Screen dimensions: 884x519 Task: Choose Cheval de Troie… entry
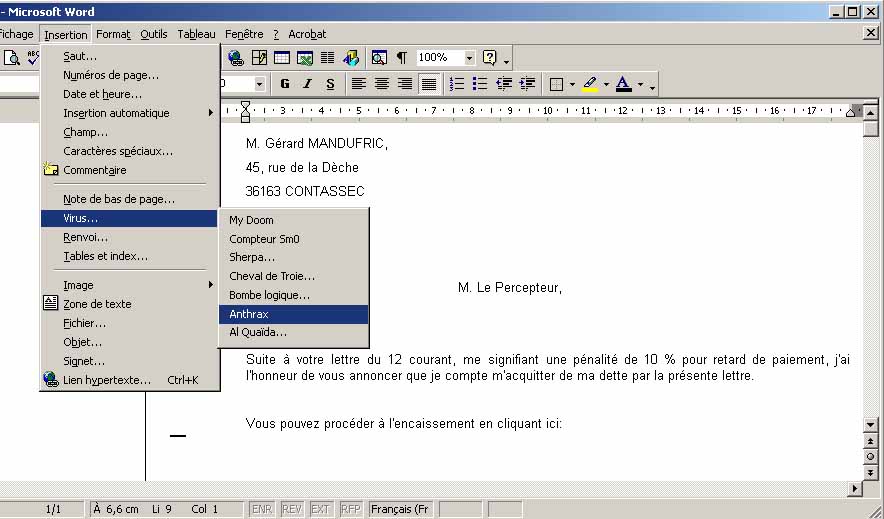coord(294,276)
